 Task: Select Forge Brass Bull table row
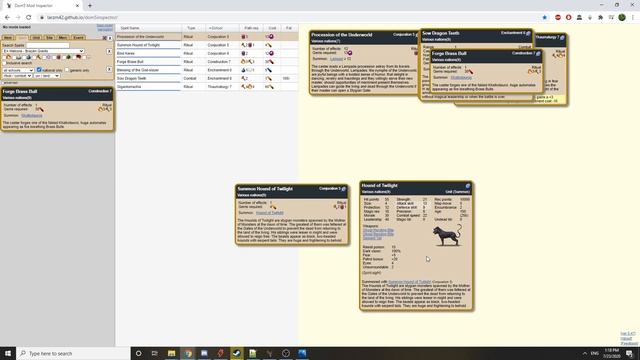click(x=207, y=62)
